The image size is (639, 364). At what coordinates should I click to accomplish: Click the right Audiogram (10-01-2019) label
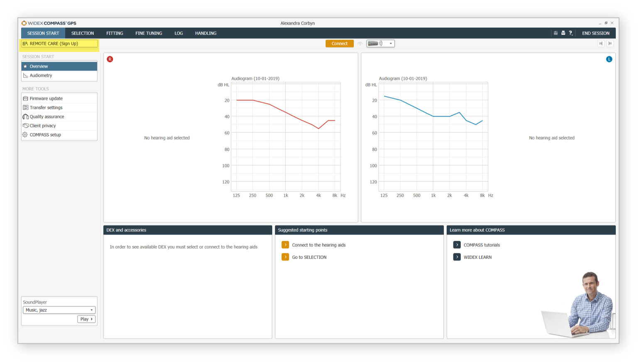(403, 78)
